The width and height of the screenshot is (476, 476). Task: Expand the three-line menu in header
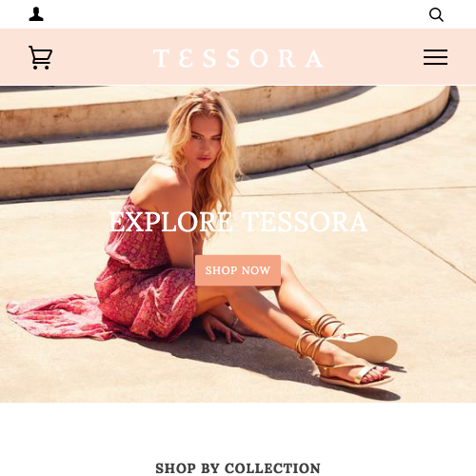pyautogui.click(x=435, y=57)
